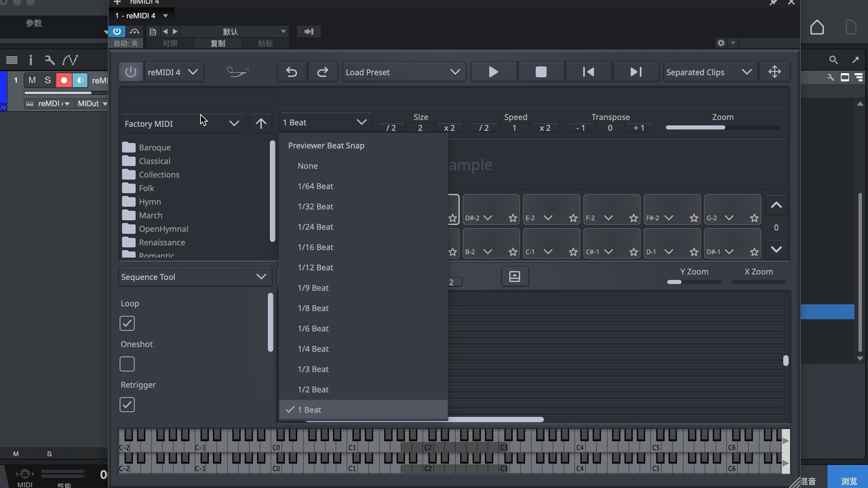The width and height of the screenshot is (868, 488).
Task: Favorite the F#-2 pad star
Action: pyautogui.click(x=694, y=218)
